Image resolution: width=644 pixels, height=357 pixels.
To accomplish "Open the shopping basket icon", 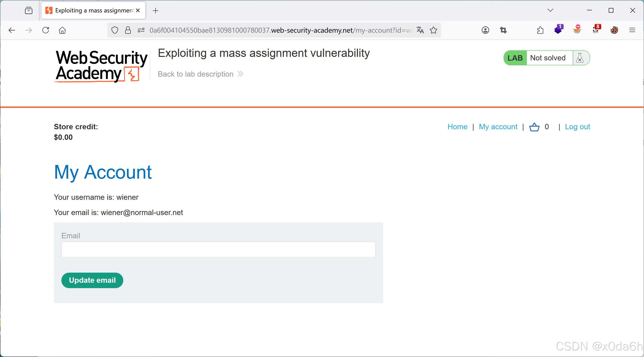I will pos(534,127).
